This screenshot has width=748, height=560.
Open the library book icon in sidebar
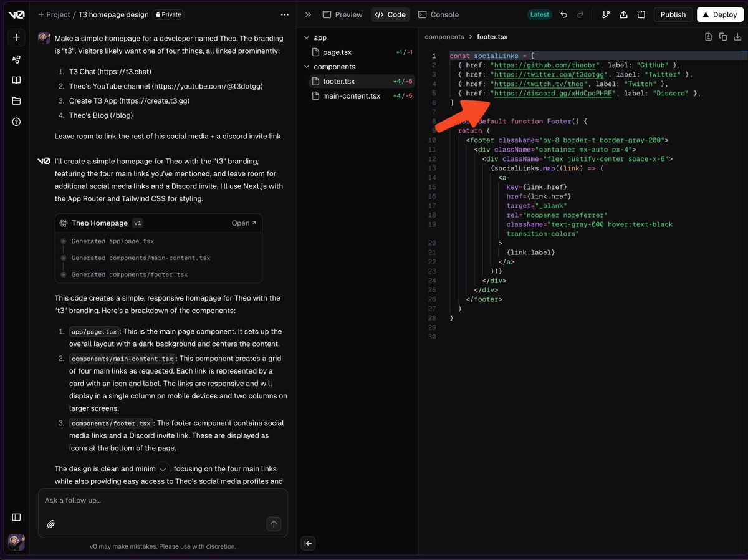(x=17, y=80)
